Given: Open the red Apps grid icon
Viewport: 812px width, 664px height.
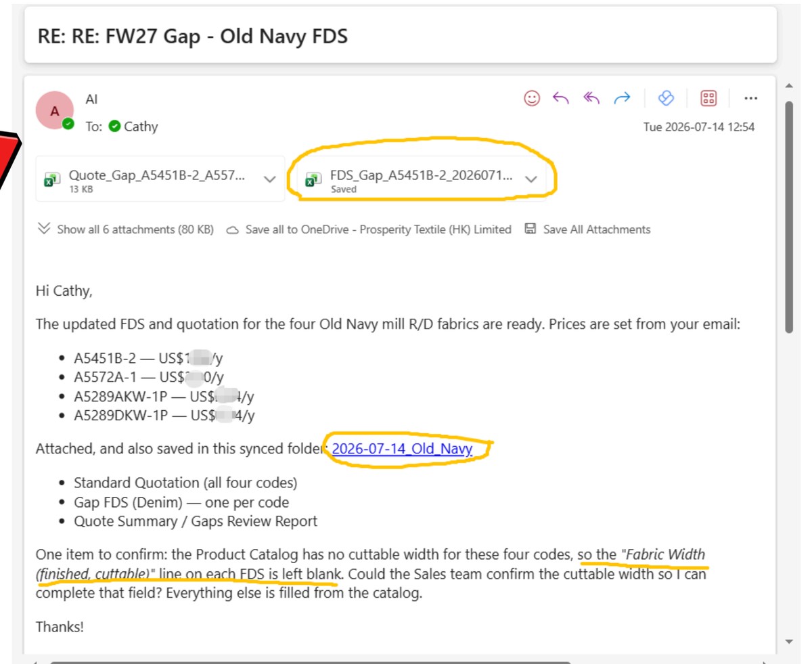Looking at the screenshot, I should pos(708,99).
